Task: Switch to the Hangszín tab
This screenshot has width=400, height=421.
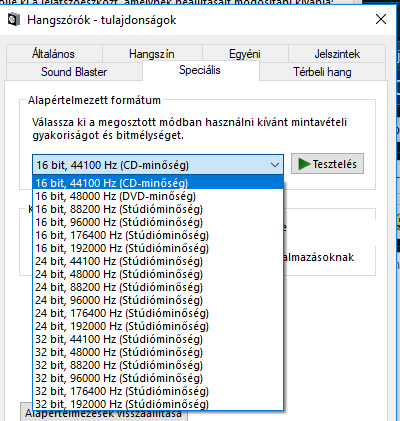Action: (x=152, y=54)
